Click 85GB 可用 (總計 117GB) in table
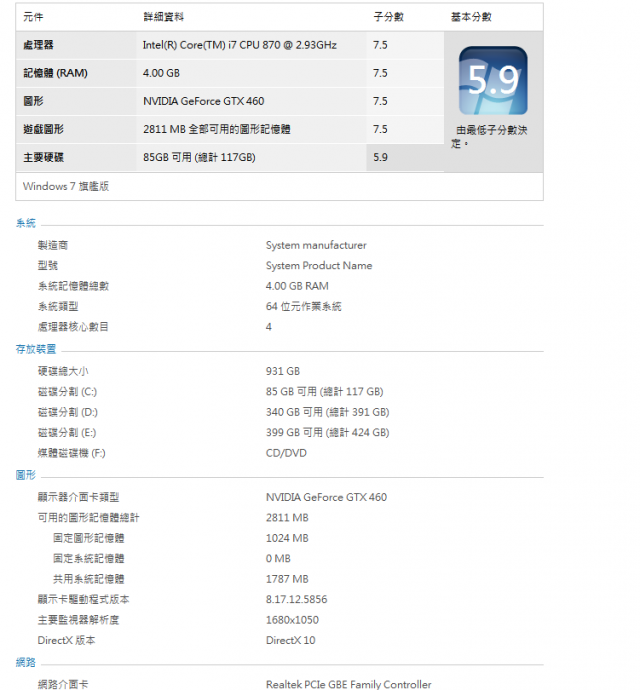The width and height of the screenshot is (640, 691). pyautogui.click(x=199, y=157)
